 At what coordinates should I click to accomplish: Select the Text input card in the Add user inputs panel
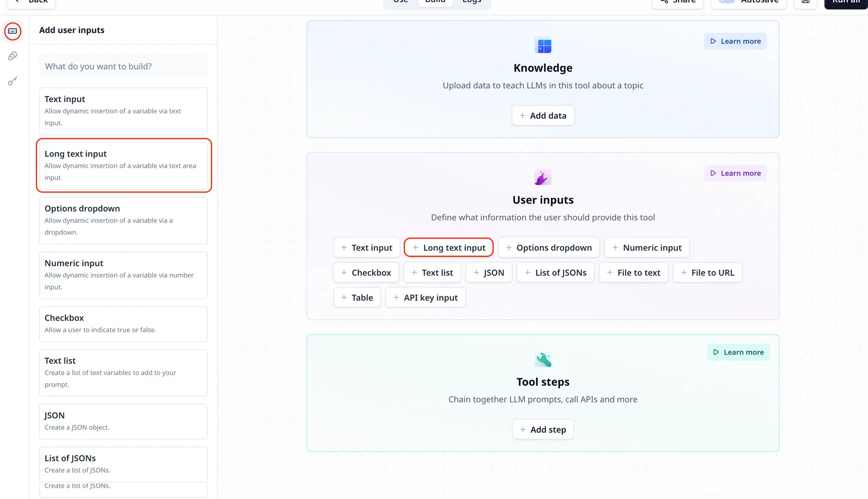[x=123, y=111]
